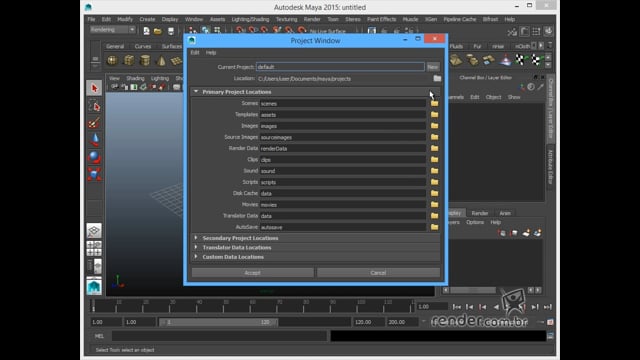
Task: Browse folder for Templates location
Action: 434,115
